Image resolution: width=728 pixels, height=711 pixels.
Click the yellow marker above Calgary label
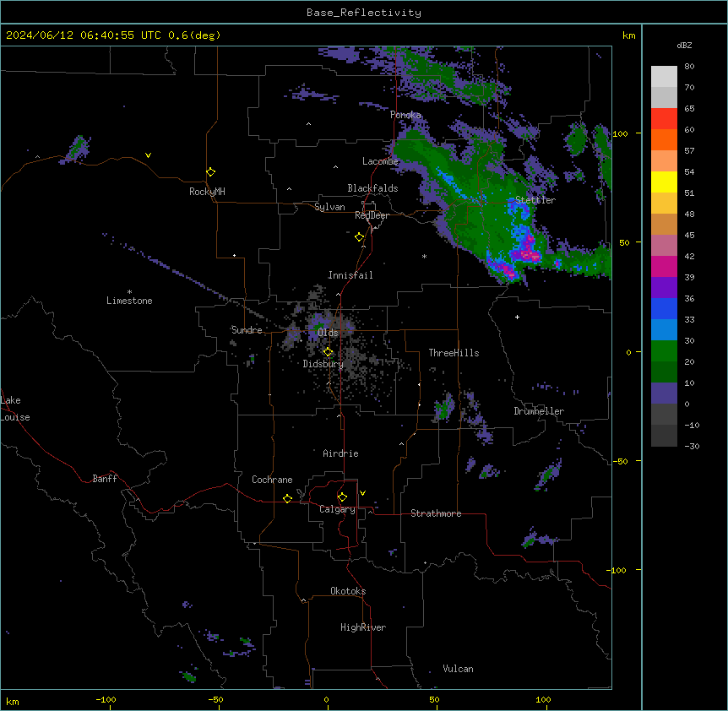coord(342,497)
